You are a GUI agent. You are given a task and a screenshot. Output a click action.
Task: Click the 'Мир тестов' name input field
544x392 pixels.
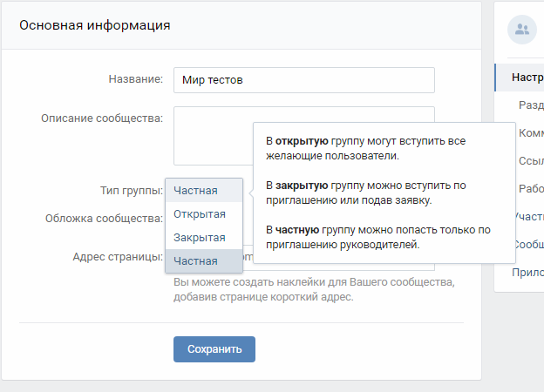point(303,80)
